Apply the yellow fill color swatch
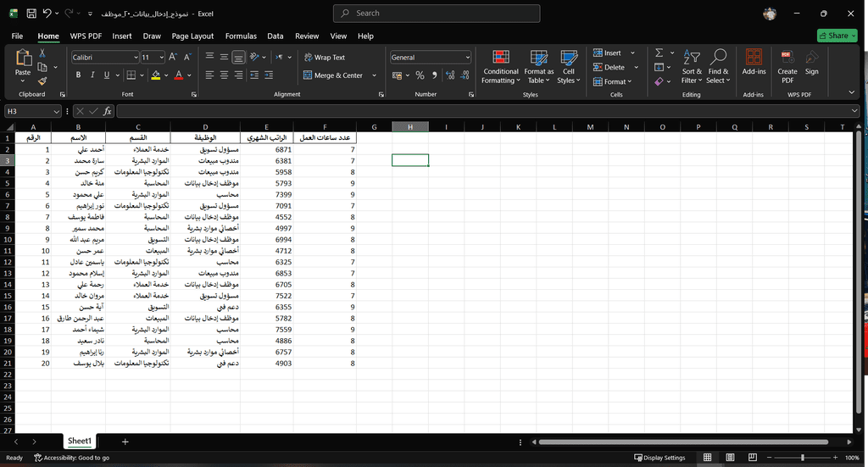The width and height of the screenshot is (868, 467). point(155,75)
